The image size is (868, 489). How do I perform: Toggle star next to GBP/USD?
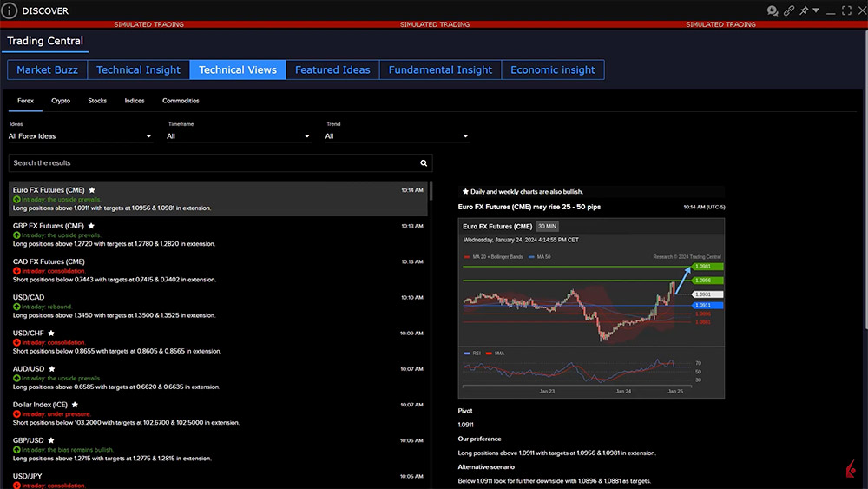tap(51, 440)
